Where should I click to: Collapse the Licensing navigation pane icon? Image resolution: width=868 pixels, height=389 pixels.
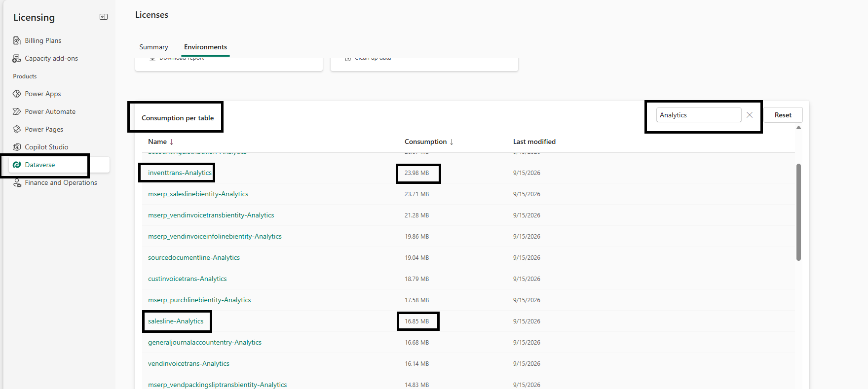pyautogui.click(x=104, y=17)
